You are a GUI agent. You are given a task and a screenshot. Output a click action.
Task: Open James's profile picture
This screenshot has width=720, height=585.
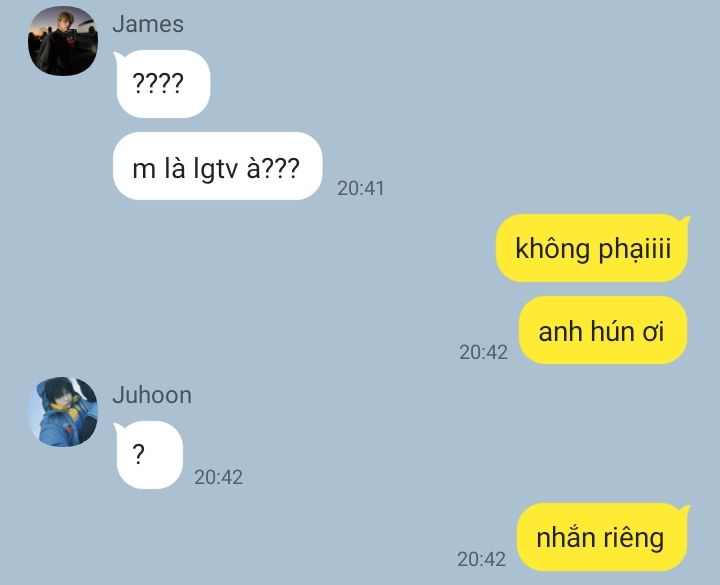pyautogui.click(x=63, y=41)
